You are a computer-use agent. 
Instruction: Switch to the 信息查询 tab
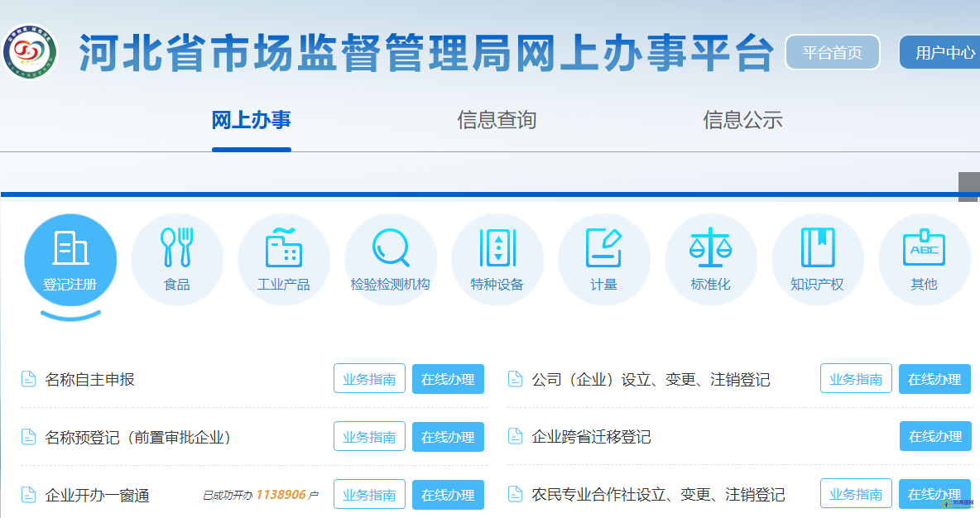497,121
